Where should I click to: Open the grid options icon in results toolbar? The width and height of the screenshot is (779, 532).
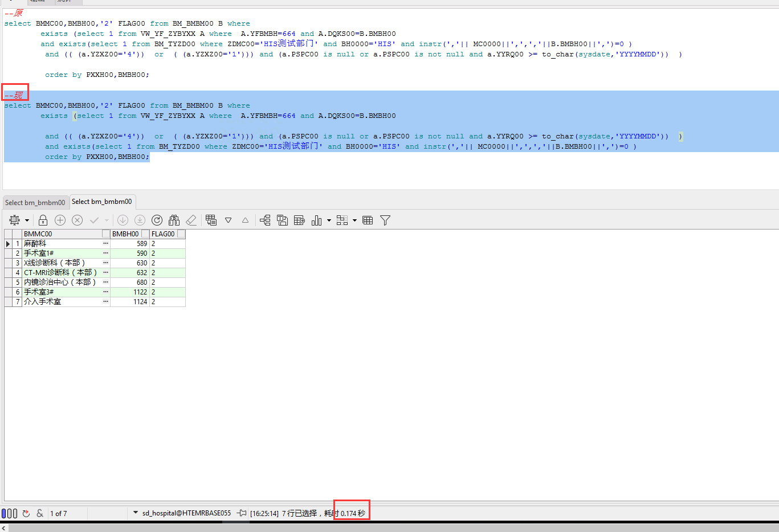coord(15,220)
